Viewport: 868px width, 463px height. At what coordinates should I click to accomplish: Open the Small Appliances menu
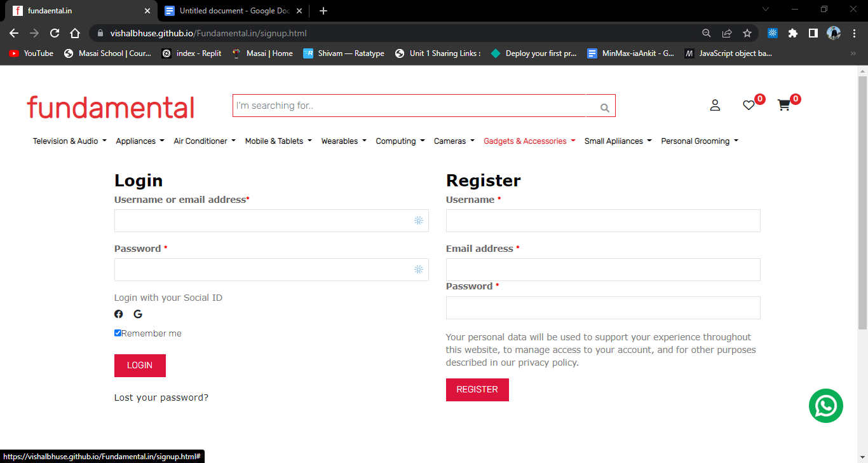tap(618, 141)
